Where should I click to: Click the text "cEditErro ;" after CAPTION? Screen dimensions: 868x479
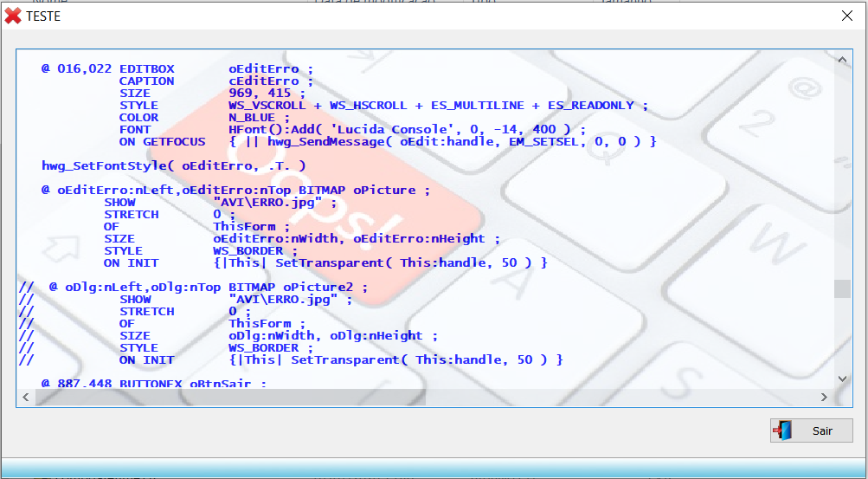(x=271, y=81)
